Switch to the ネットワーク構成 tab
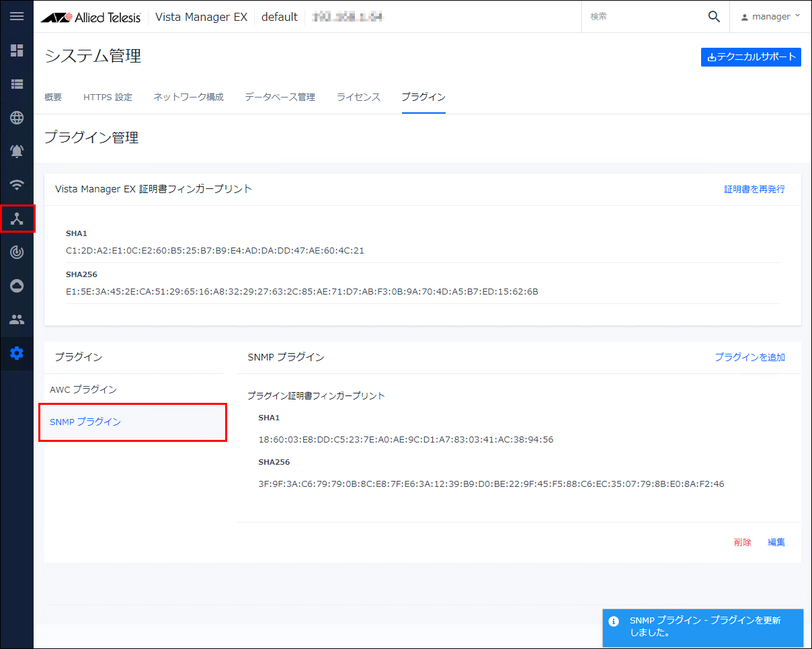Viewport: 812px width, 649px height. click(x=188, y=97)
